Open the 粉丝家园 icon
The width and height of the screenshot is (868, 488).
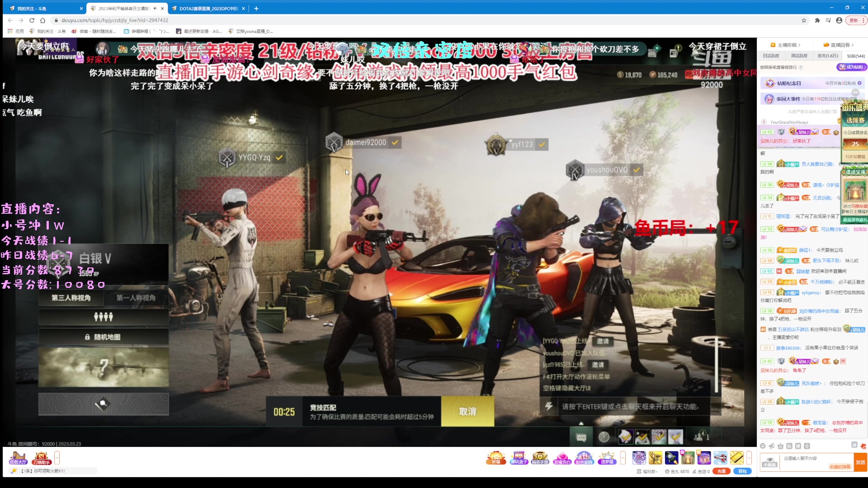tap(584, 458)
